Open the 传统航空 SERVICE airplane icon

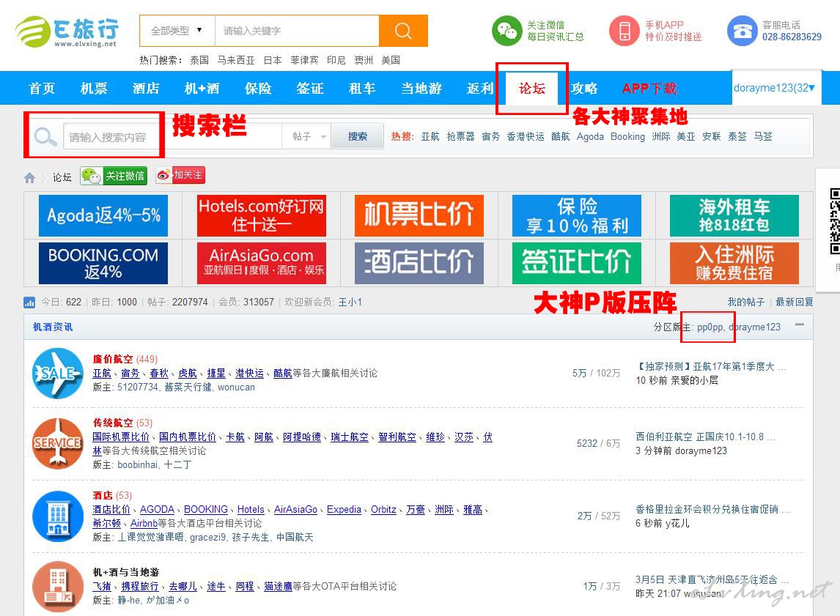coord(57,443)
